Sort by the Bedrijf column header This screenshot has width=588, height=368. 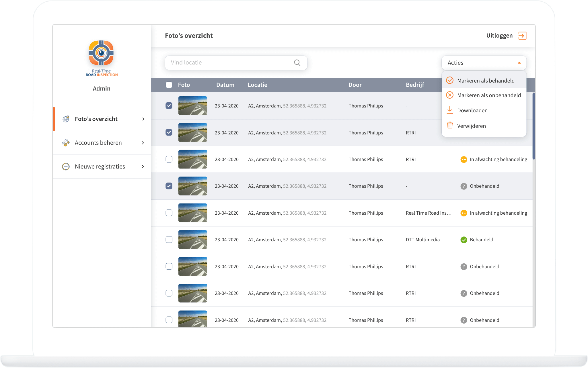[415, 85]
